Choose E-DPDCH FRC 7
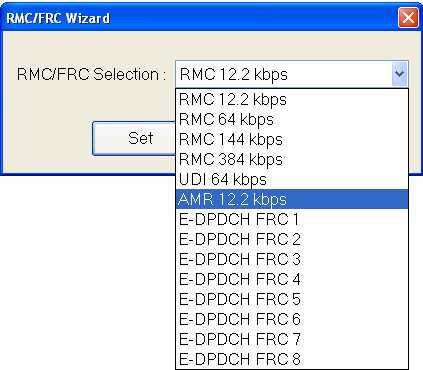The width and height of the screenshot is (423, 370). coord(292,339)
